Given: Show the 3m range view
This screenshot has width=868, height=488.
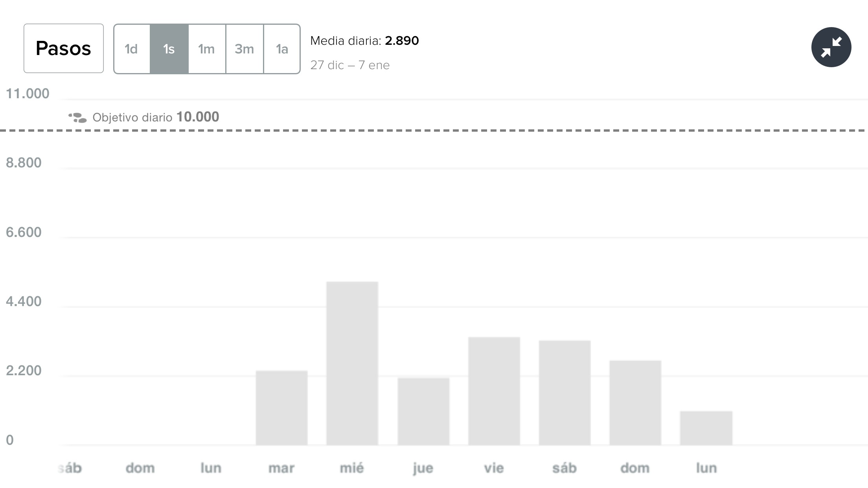Looking at the screenshot, I should point(245,49).
